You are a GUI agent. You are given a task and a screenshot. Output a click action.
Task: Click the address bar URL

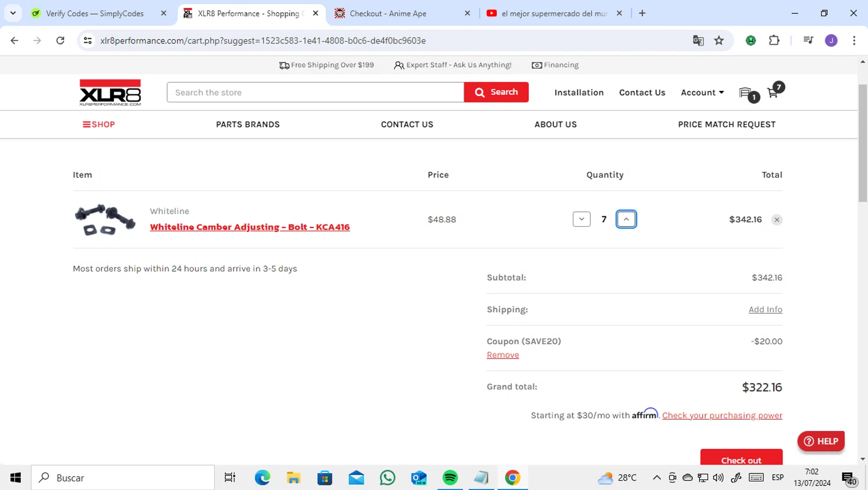point(263,40)
